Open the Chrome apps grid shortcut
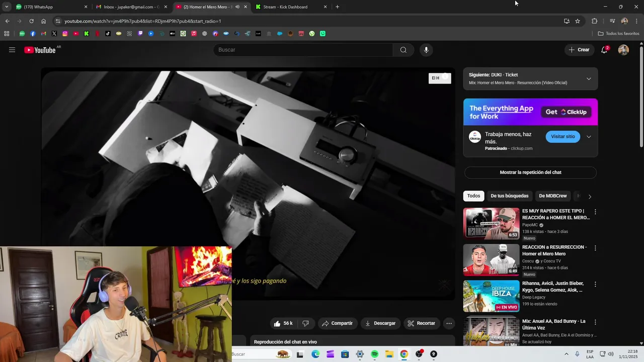644x362 pixels. (7, 34)
